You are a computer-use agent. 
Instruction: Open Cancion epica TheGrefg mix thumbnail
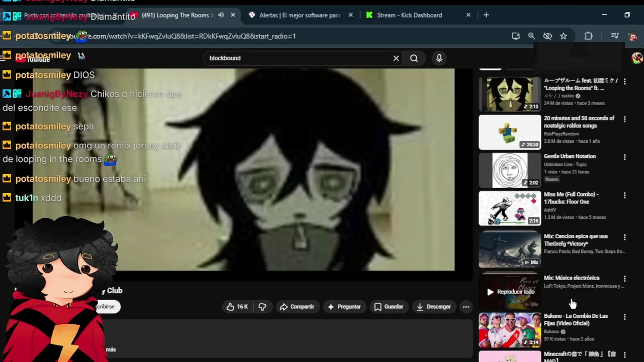click(510, 250)
